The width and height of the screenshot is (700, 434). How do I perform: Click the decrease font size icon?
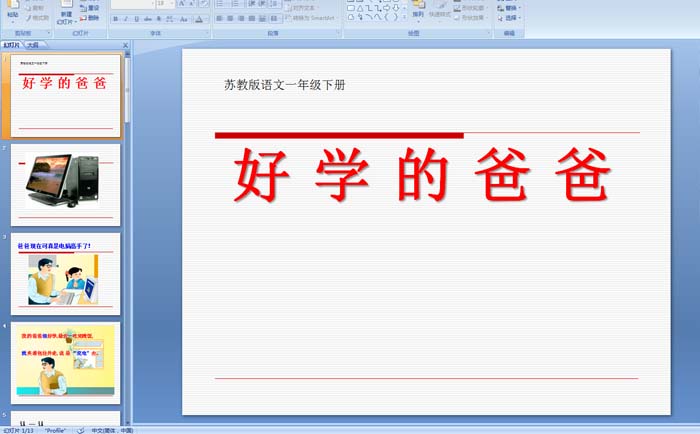click(192, 4)
